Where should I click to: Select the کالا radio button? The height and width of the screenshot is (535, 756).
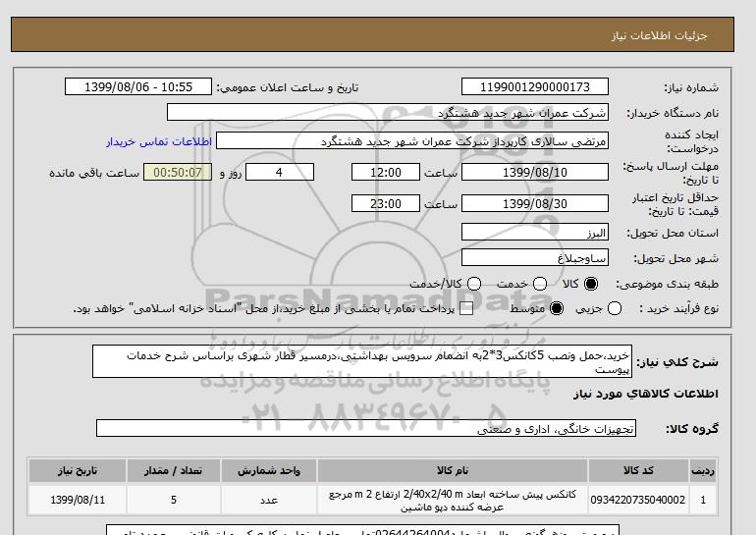591,284
